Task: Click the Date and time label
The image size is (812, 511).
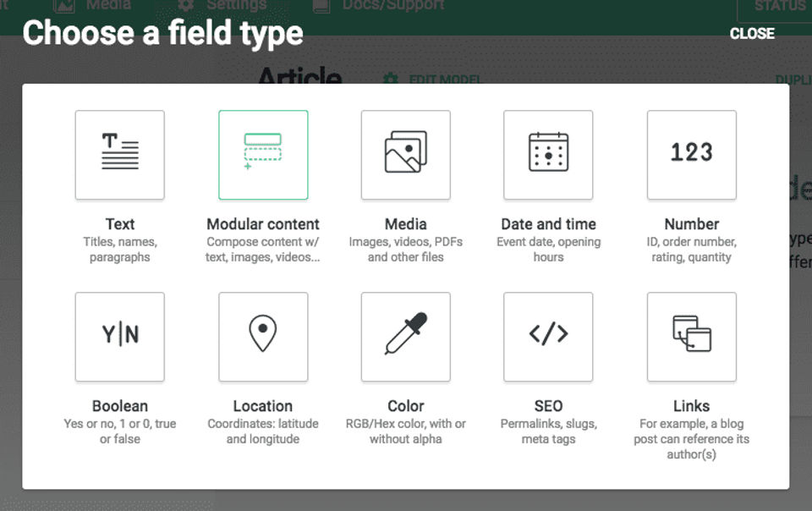Action: click(x=548, y=224)
